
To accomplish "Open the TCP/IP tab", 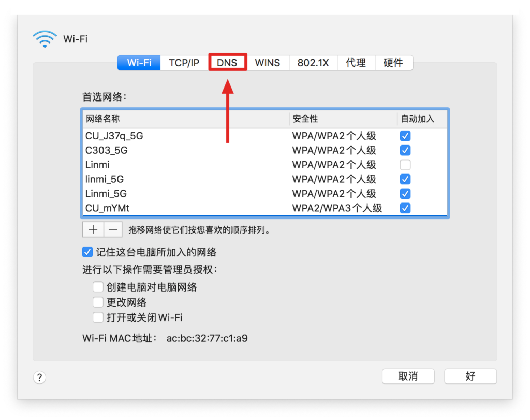I will (x=184, y=63).
